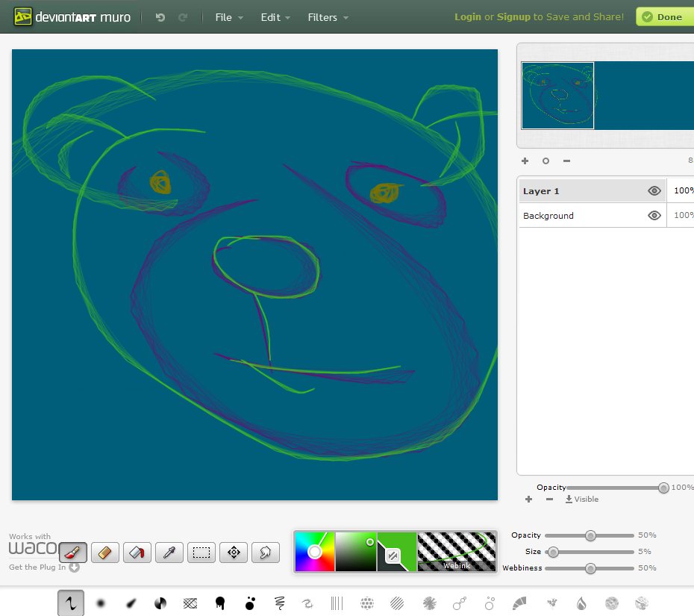Viewport: 694px width, 616px height.
Task: Select the Layer 1 entry
Action: point(567,190)
